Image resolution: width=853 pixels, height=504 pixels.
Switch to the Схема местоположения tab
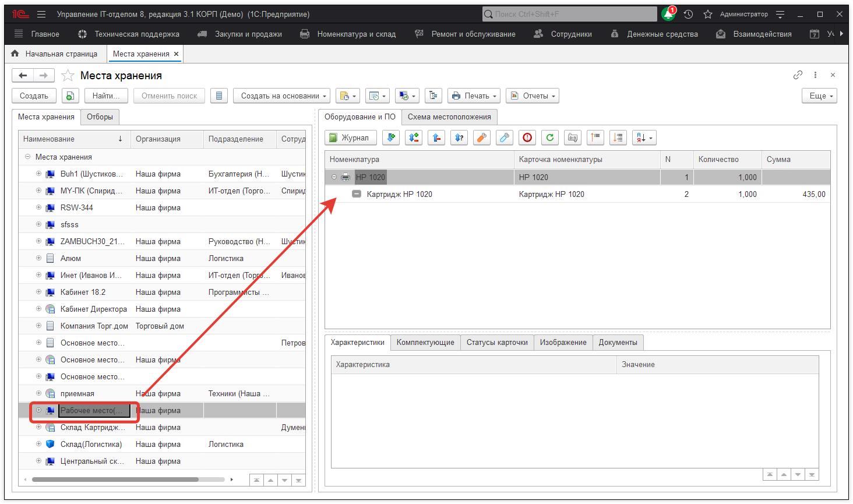(x=449, y=117)
